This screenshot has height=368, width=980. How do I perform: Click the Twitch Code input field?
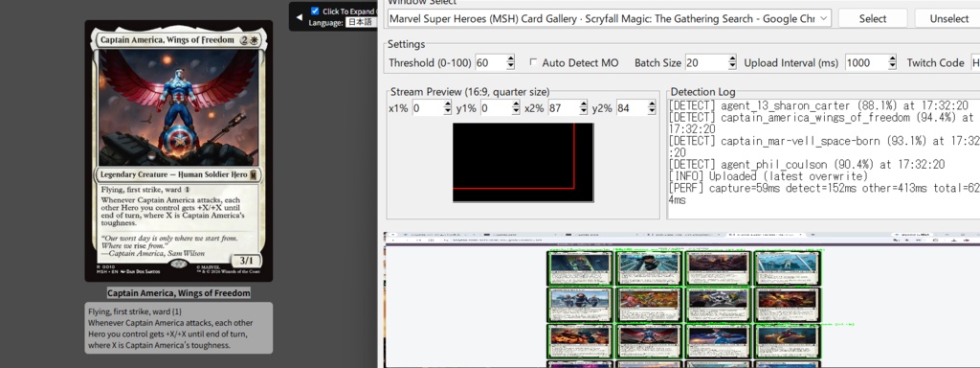(x=975, y=62)
